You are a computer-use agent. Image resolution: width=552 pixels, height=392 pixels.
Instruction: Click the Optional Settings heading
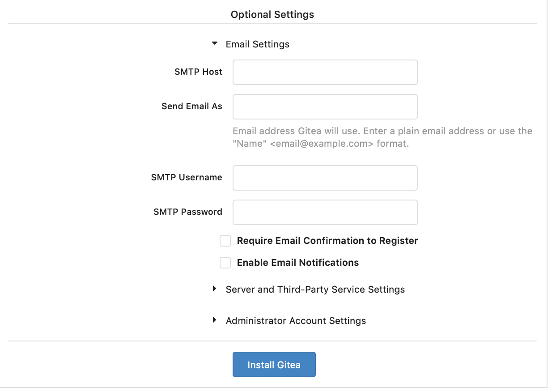(x=272, y=15)
